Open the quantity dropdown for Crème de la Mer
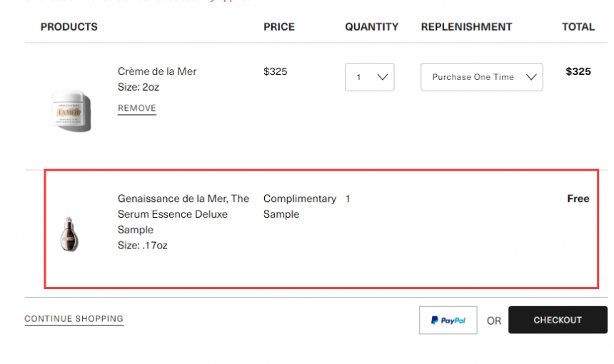This screenshot has height=364, width=614. pyautogui.click(x=369, y=77)
